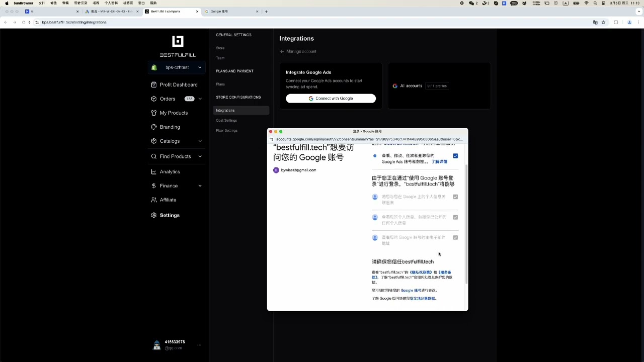The height and width of the screenshot is (362, 644).
Task: Click the translate page icon
Action: pos(595,22)
